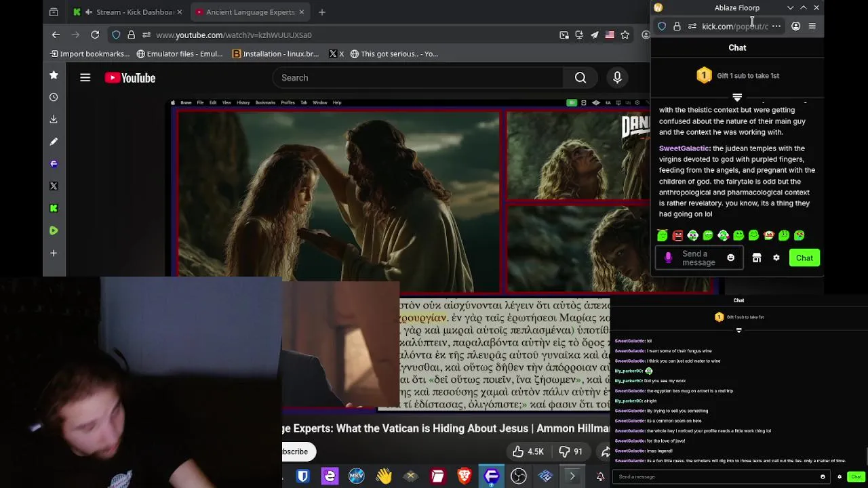Open the waving hand app in taskbar
The height and width of the screenshot is (488, 868).
point(384,476)
